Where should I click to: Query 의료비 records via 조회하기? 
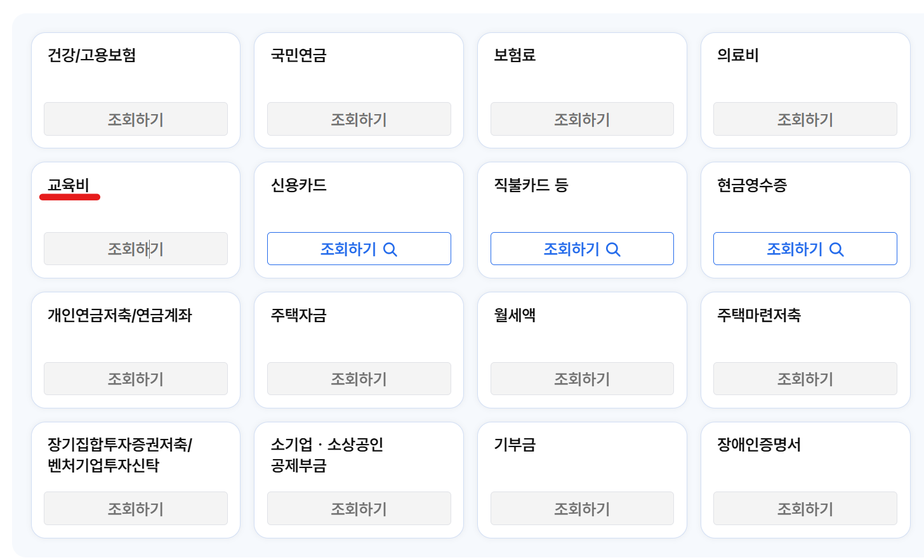pos(805,119)
